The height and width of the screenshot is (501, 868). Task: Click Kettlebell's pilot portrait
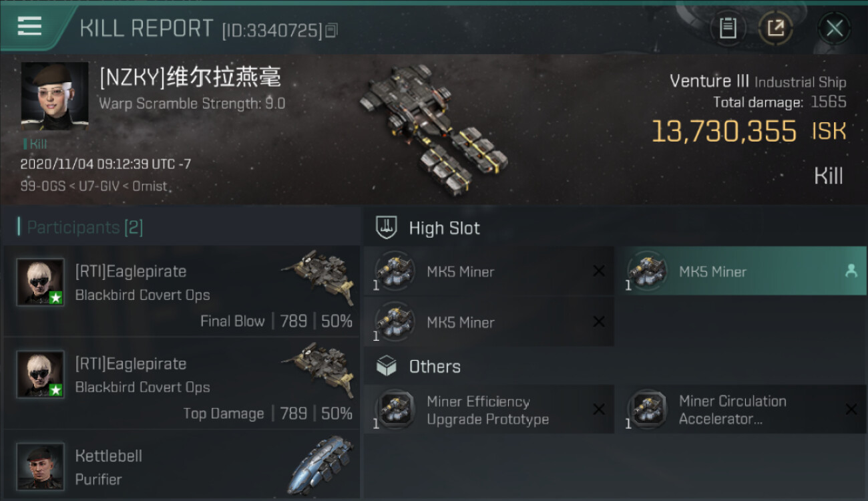[41, 466]
